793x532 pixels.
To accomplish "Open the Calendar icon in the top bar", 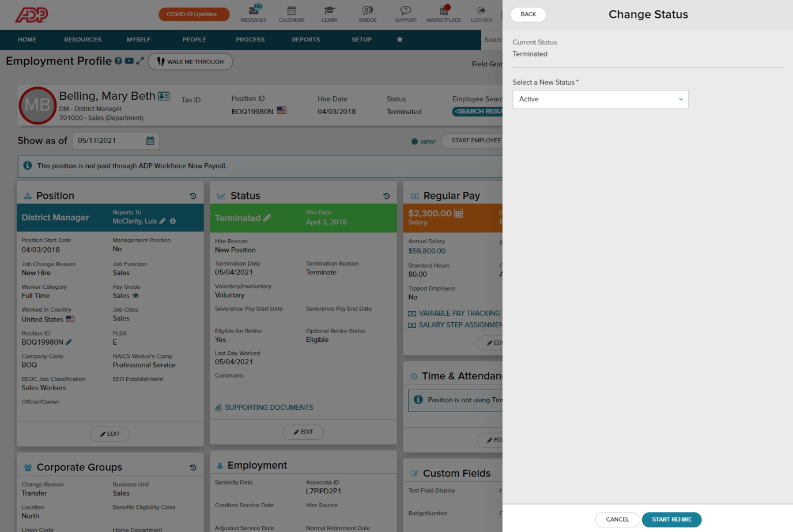I will pos(292,12).
